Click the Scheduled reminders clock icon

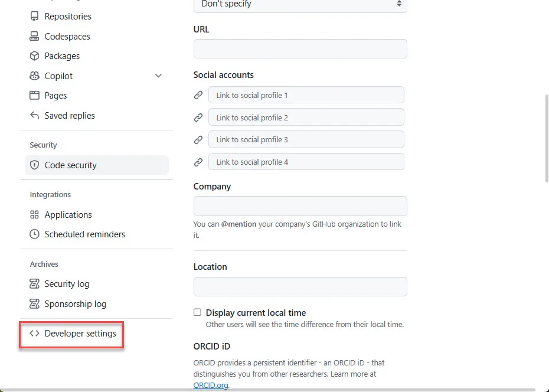34,234
